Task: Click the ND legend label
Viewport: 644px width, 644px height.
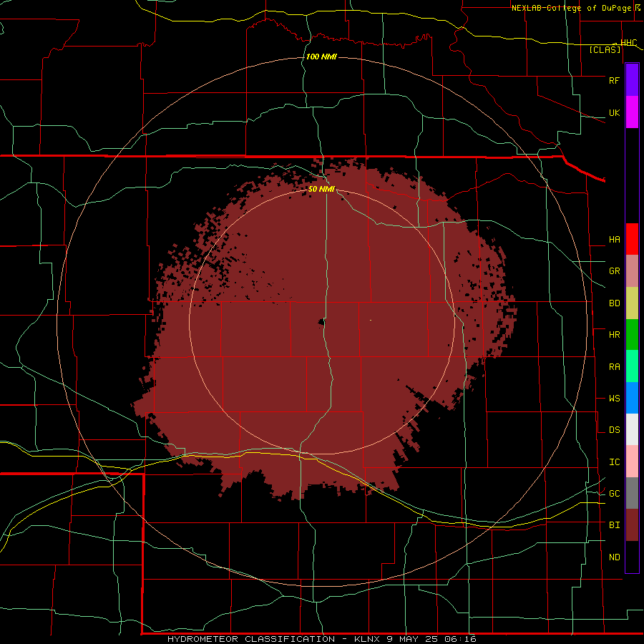Action: click(x=614, y=557)
